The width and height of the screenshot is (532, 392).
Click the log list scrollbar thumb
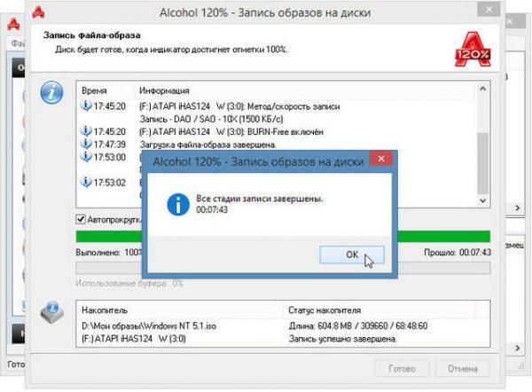[x=482, y=163]
